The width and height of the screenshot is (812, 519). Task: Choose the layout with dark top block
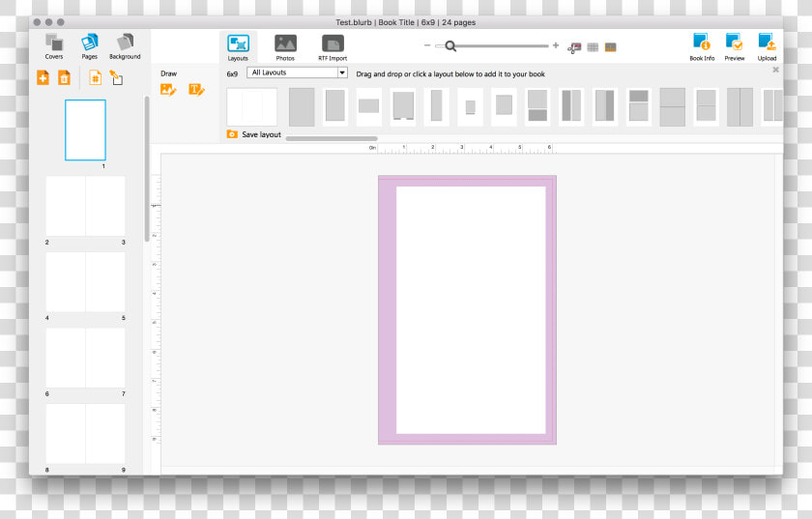tap(639, 106)
